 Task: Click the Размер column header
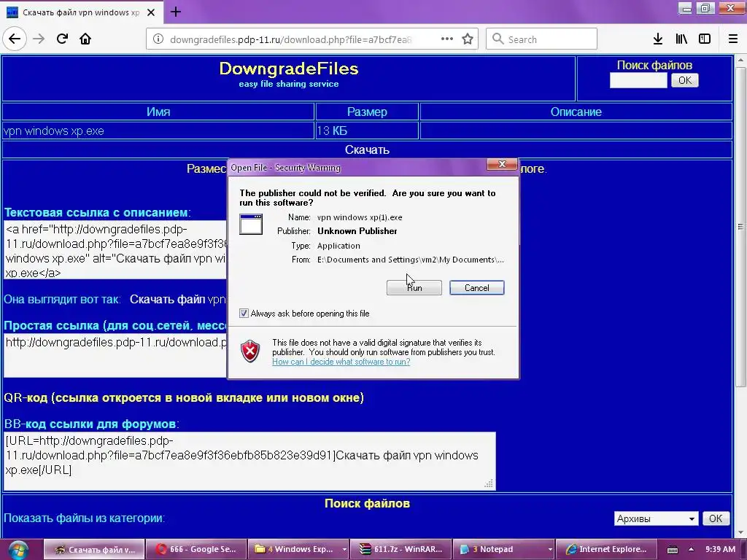pyautogui.click(x=367, y=112)
